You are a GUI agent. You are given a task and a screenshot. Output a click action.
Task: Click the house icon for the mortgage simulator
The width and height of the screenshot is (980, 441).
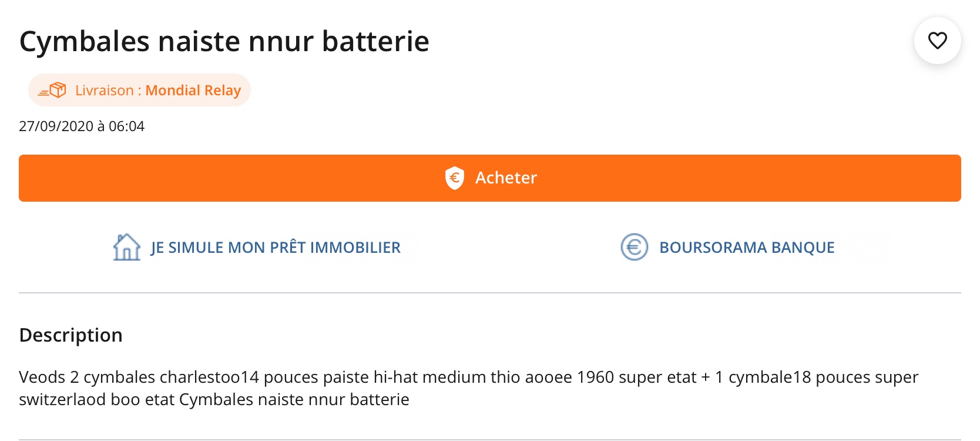tap(126, 247)
